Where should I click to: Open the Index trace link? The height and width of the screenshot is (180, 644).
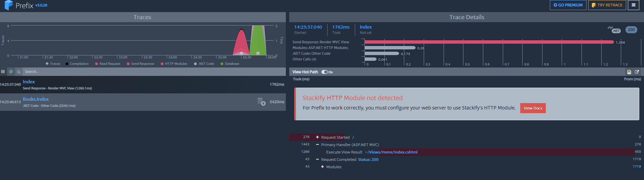[x=29, y=82]
